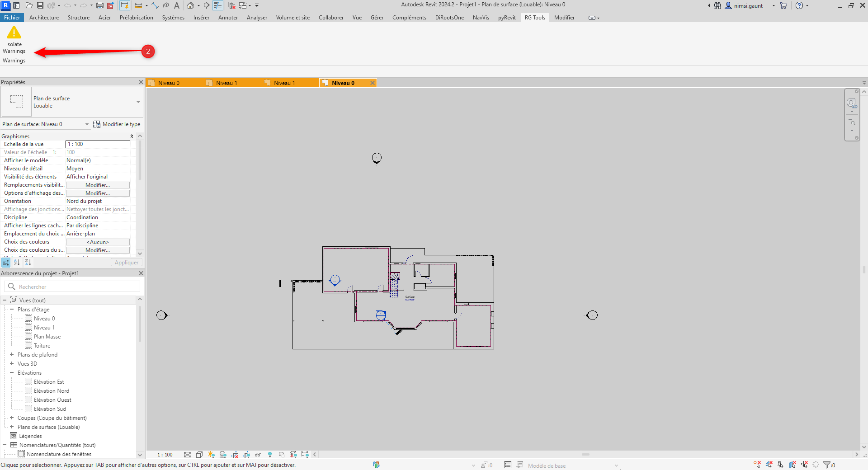Print using the printer icon
This screenshot has height=470, width=868.
coord(100,5)
